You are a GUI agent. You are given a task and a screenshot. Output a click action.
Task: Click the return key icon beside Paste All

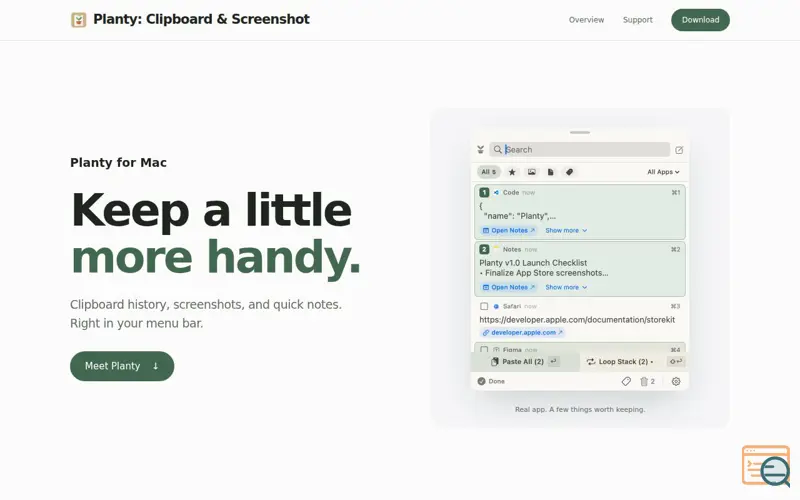tap(554, 361)
